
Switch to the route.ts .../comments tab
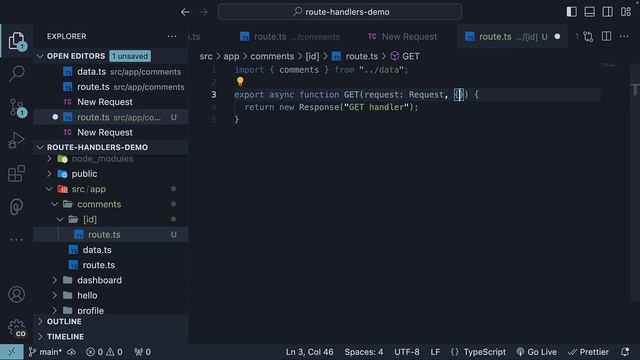(x=290, y=37)
